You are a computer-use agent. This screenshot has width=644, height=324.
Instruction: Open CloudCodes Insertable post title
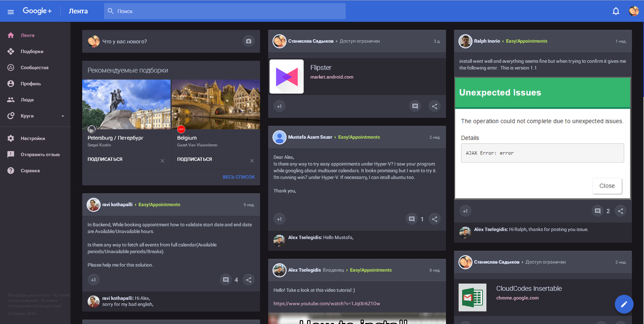(x=529, y=288)
